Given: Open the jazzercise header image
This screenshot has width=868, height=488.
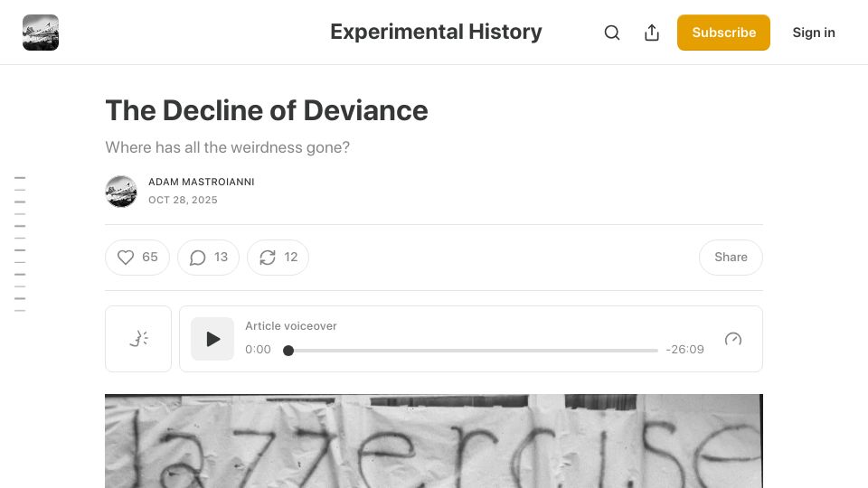Looking at the screenshot, I should pyautogui.click(x=434, y=441).
